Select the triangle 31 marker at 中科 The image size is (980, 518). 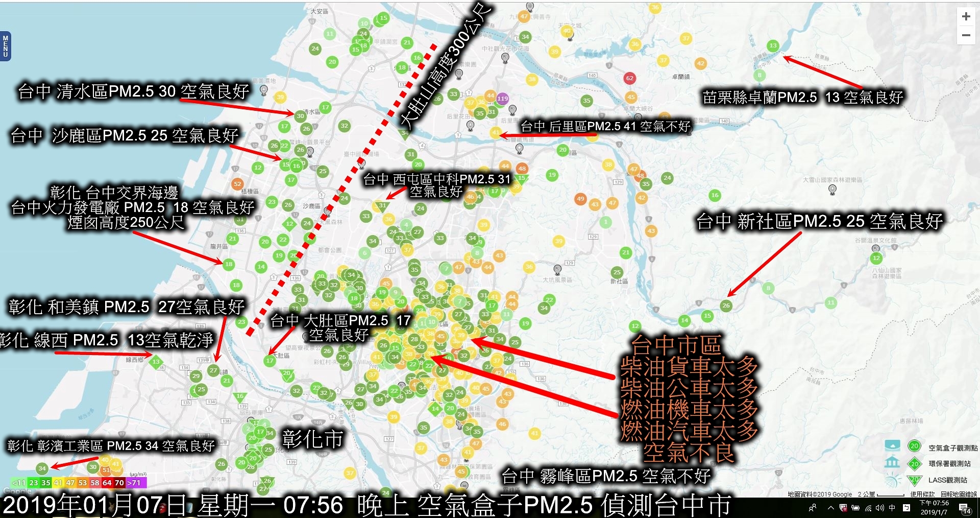click(x=382, y=206)
